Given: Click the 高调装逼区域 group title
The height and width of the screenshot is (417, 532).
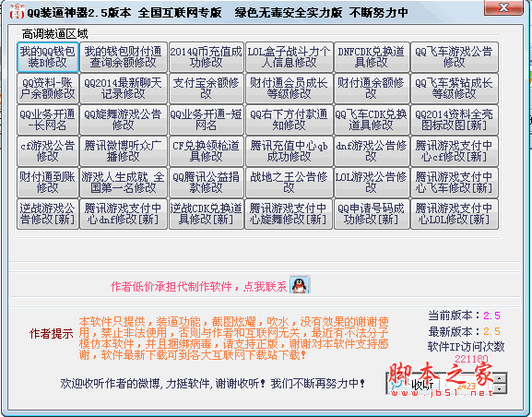Looking at the screenshot, I should pos(55,34).
